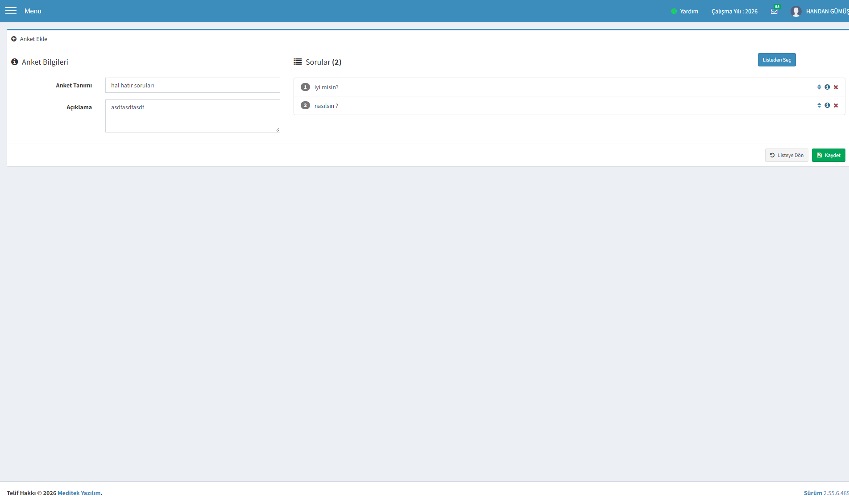This screenshot has width=849, height=504.
Task: Click the Menü label in top bar
Action: tap(33, 11)
